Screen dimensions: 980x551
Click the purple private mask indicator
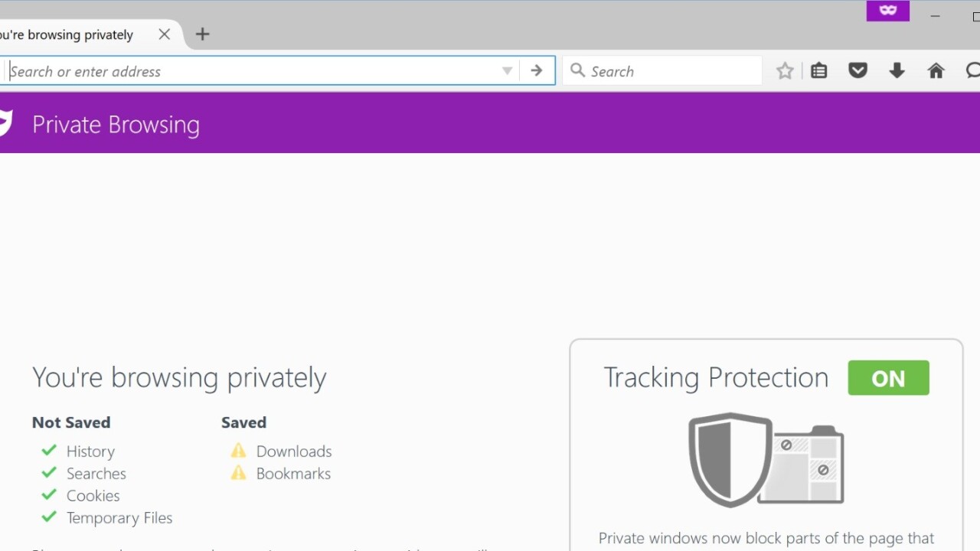coord(888,11)
